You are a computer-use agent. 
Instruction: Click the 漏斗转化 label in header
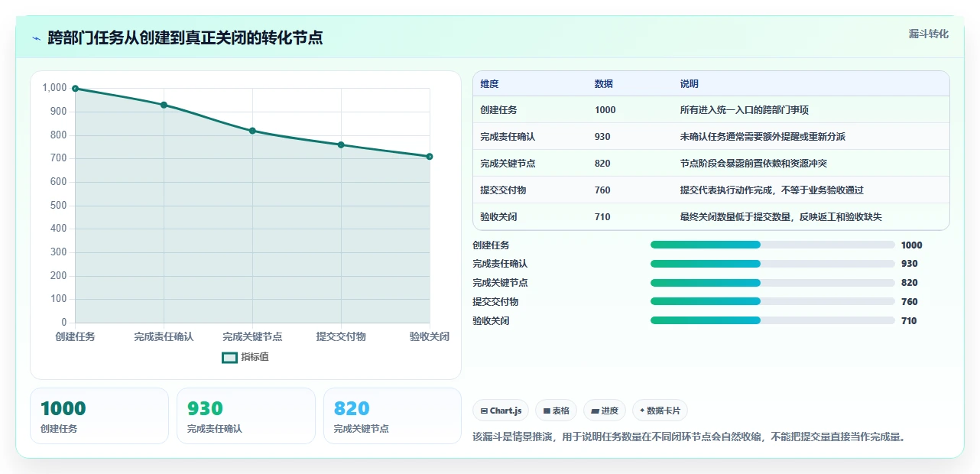tap(929, 34)
